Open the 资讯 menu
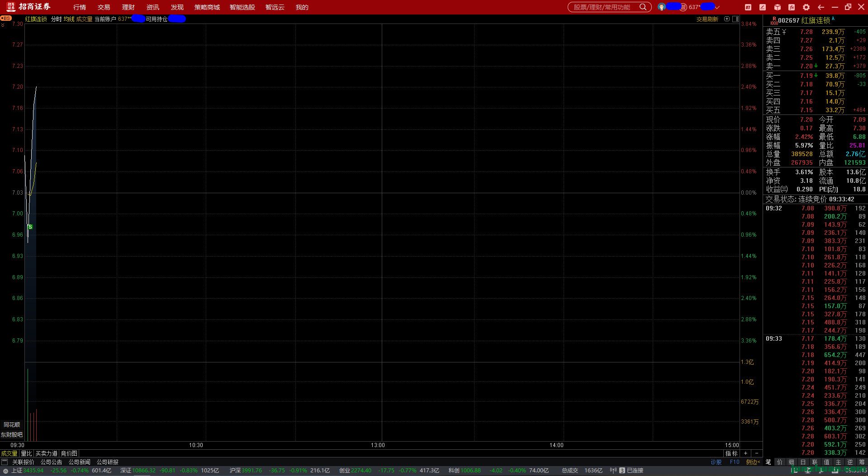Viewport: 868px width, 476px height. [x=153, y=7]
